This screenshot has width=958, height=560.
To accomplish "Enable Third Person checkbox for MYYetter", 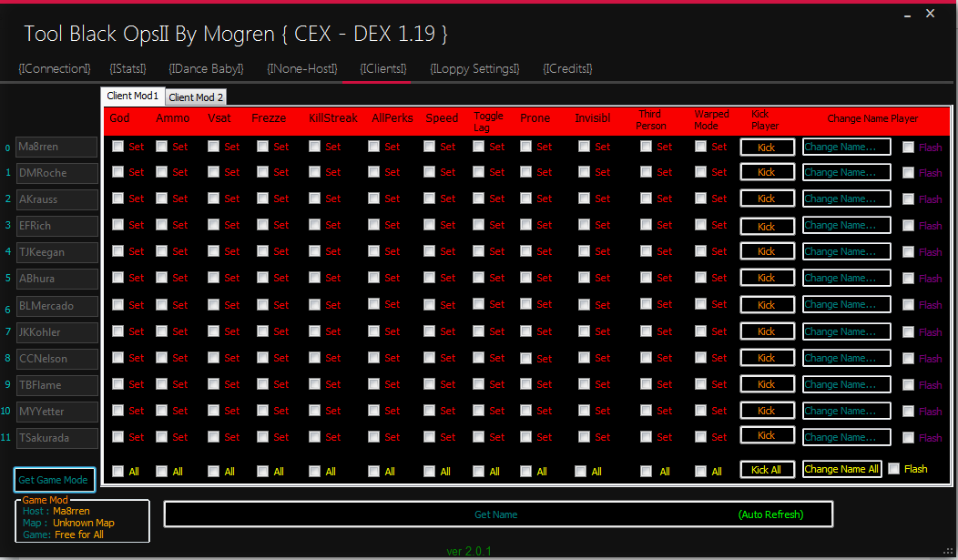I will click(x=646, y=411).
